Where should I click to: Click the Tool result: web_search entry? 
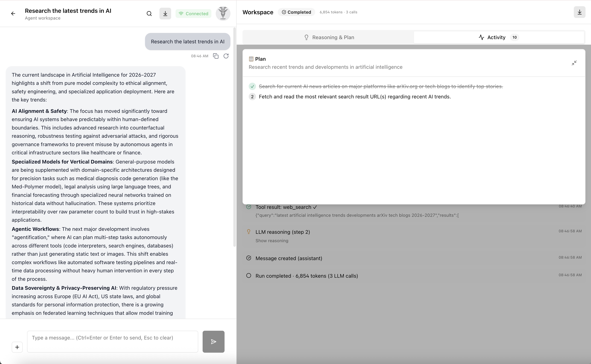(414, 211)
